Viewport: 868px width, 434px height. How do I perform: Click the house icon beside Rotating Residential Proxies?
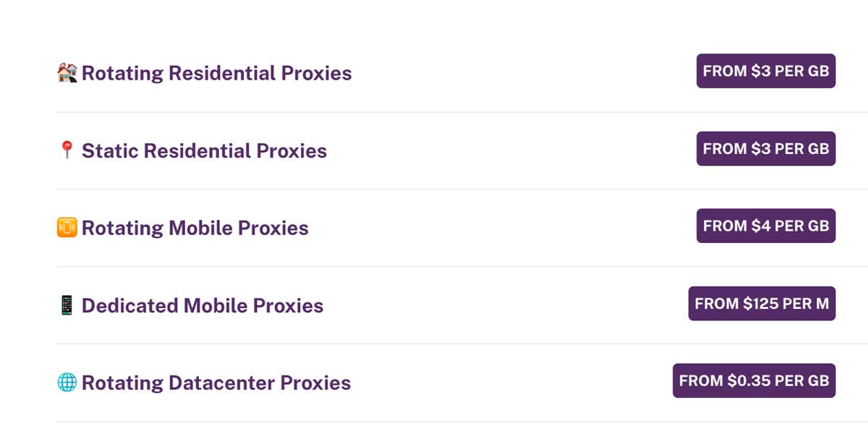[67, 72]
